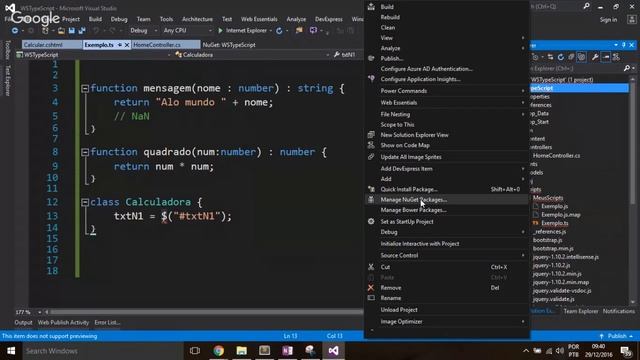The height and width of the screenshot is (360, 640).
Task: Click the Show All Files icon in Solution Explorer
Action: pos(582,57)
